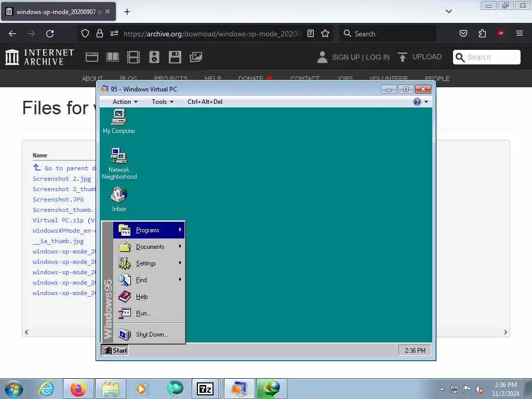Open Network Neighborhood desktop icon
Image resolution: width=532 pixels, height=399 pixels.
[x=119, y=164]
